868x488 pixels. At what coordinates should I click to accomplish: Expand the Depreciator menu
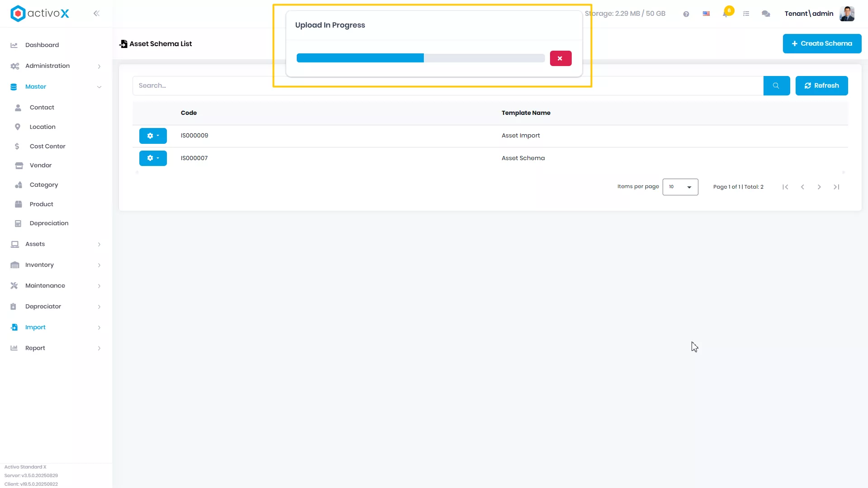click(x=56, y=306)
